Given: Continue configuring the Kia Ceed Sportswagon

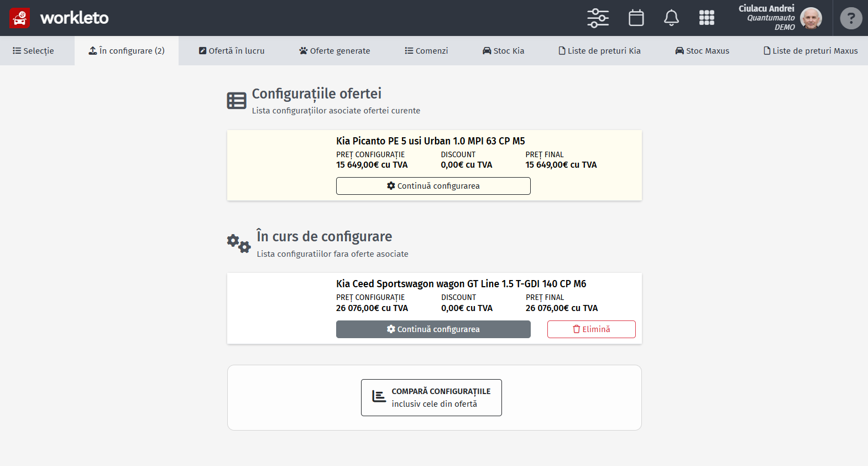Looking at the screenshot, I should [x=433, y=329].
